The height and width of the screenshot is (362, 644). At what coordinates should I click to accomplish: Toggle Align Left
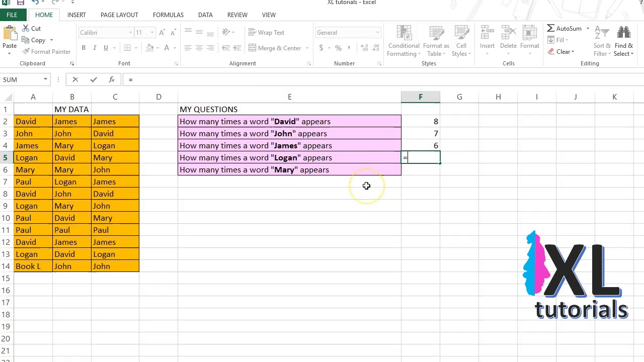188,48
